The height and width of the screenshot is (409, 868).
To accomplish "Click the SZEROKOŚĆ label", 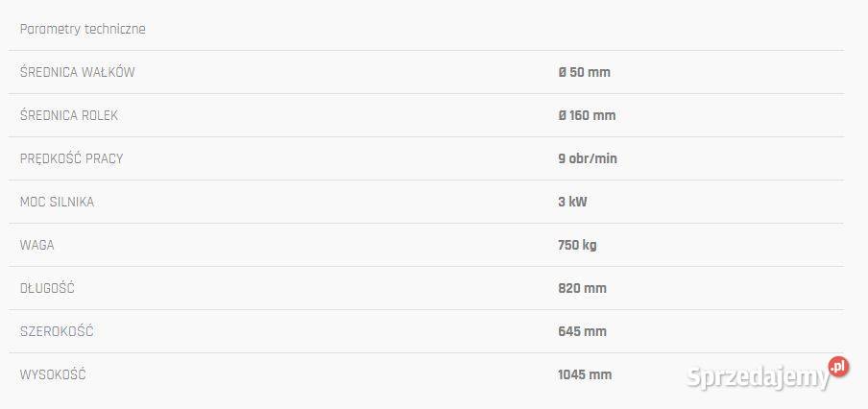I will (57, 331).
